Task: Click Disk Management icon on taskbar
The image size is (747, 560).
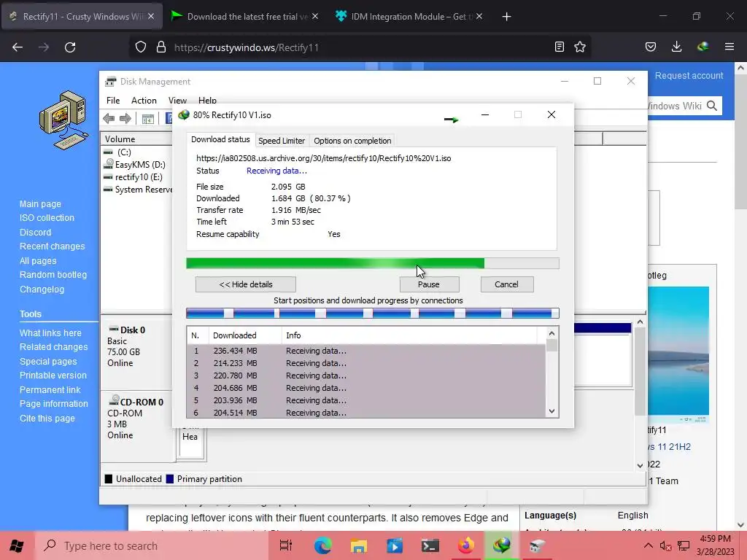Action: pyautogui.click(x=538, y=545)
